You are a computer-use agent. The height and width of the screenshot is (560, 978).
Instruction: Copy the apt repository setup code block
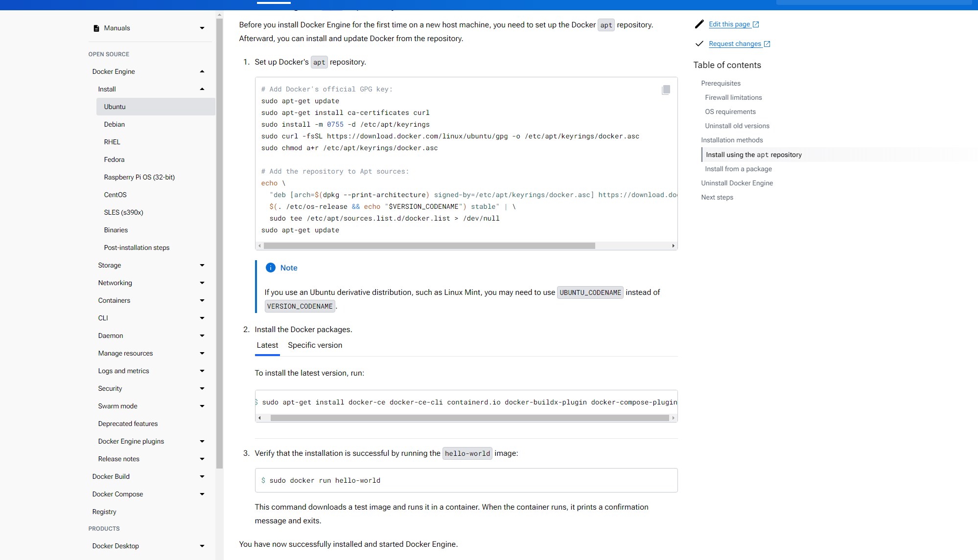[666, 90]
